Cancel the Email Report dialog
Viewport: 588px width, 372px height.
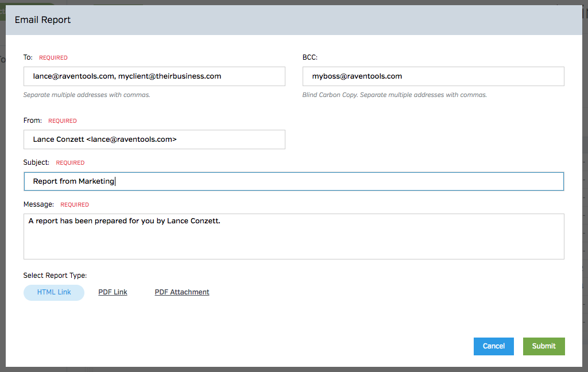point(493,346)
